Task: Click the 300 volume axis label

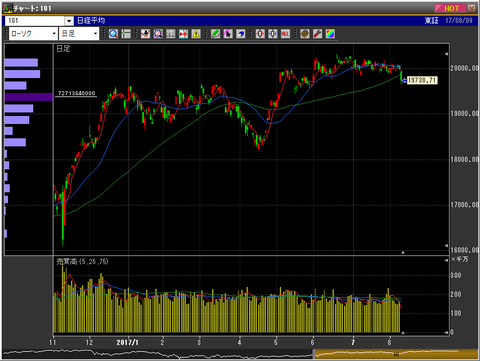Action: click(x=456, y=275)
